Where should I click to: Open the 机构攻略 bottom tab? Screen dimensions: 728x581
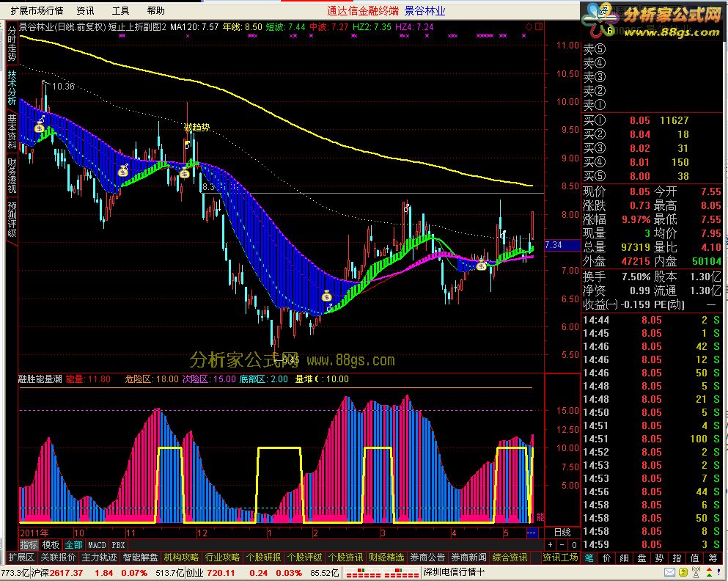[x=181, y=557]
